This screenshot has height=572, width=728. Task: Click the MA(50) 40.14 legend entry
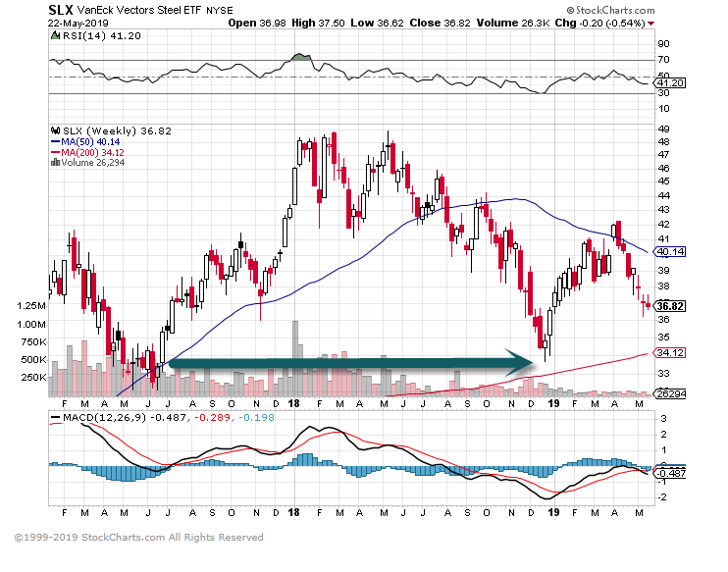point(85,142)
